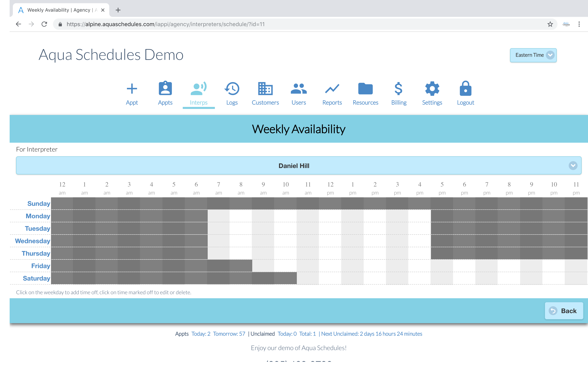View site security lock info

[x=60, y=24]
